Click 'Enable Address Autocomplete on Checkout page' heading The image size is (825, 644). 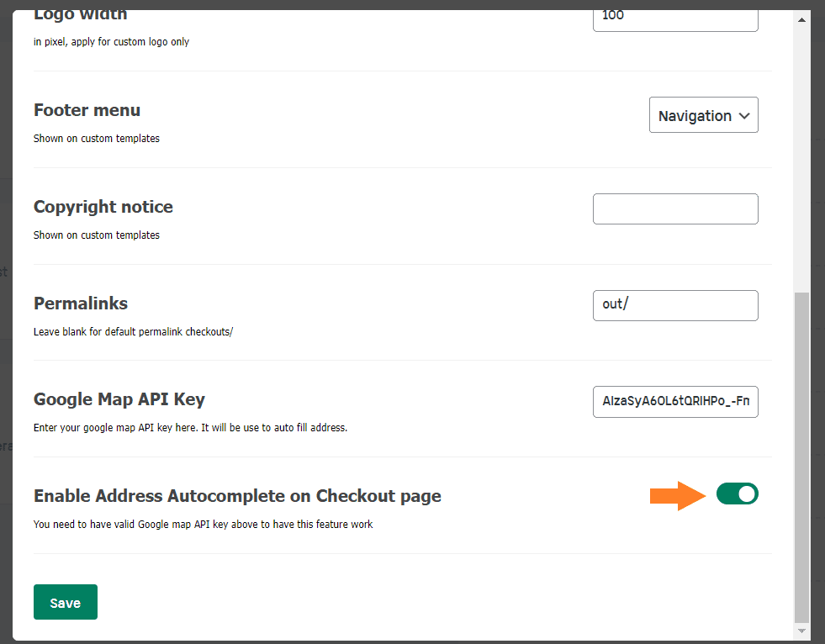pos(237,496)
